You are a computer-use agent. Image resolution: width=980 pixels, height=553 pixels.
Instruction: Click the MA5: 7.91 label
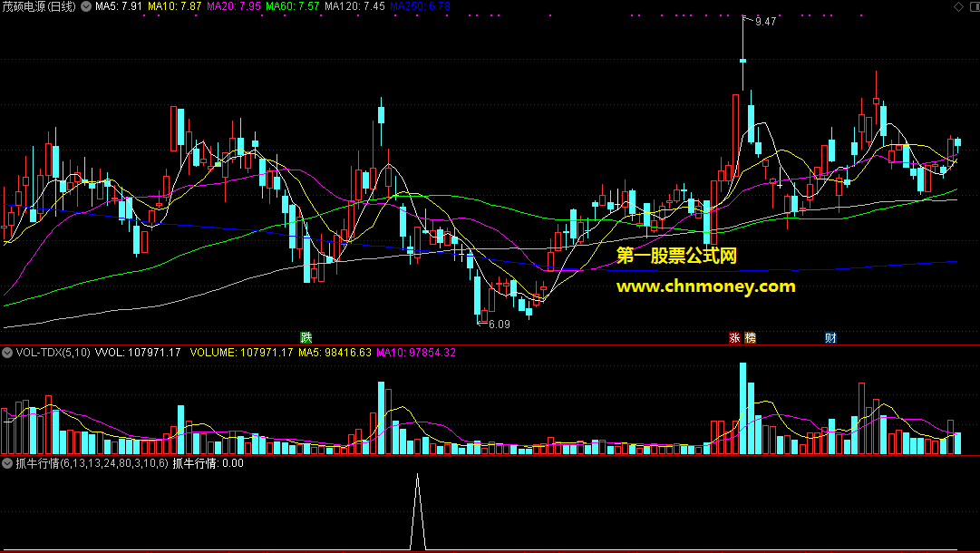tap(118, 6)
